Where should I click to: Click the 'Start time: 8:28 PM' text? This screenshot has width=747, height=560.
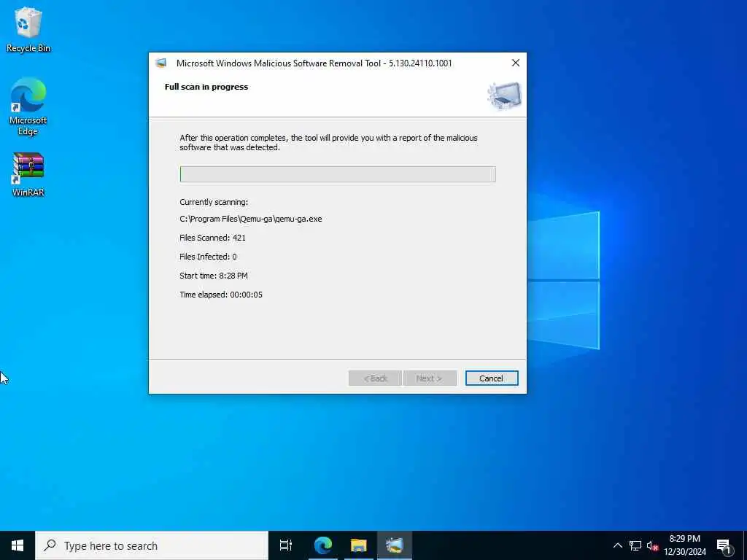pos(214,276)
